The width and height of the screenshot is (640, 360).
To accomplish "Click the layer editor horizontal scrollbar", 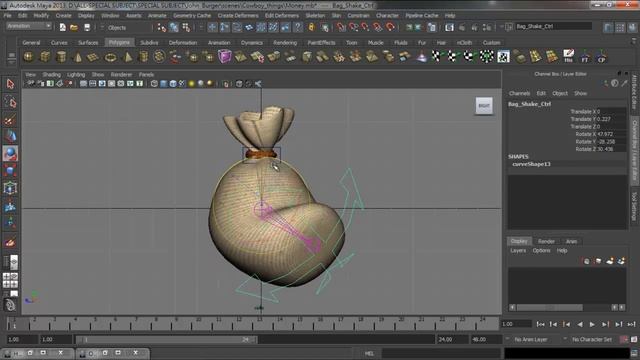I will [x=549, y=307].
